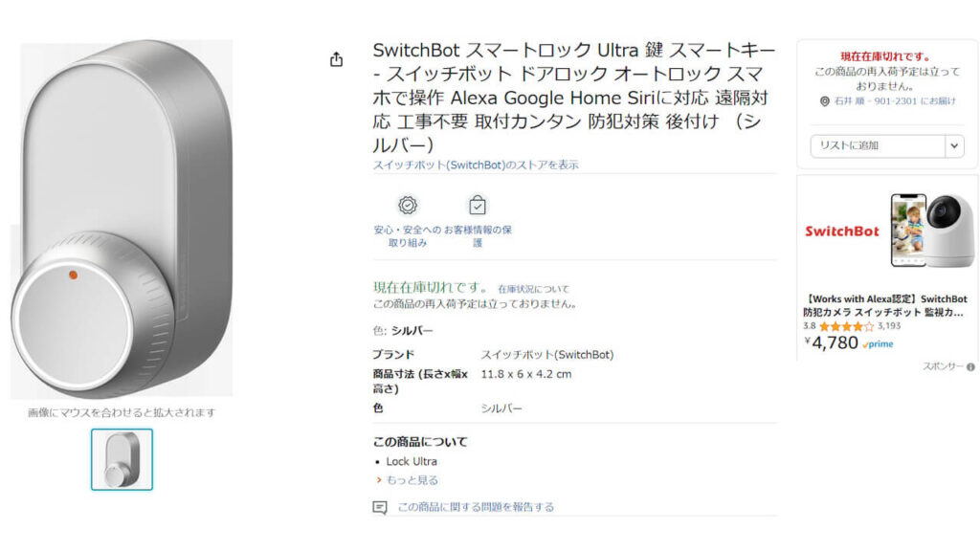980x551 pixels.
Task: Open the 3,193 reviews count link
Action: [x=890, y=325]
